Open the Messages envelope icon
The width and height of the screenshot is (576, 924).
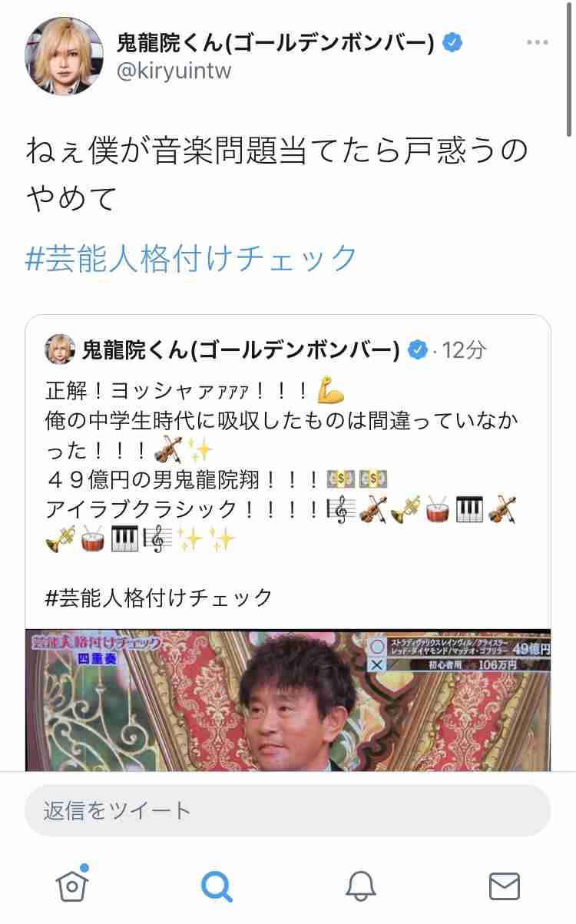click(x=505, y=886)
